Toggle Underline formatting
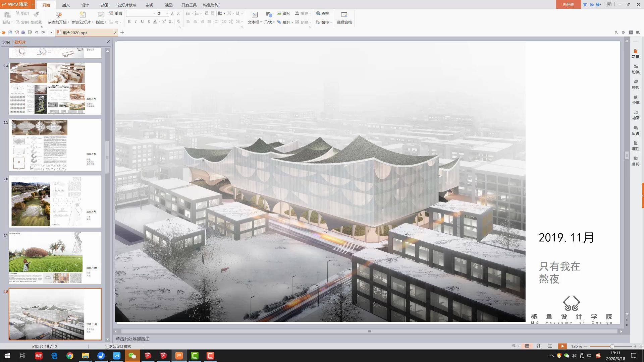The width and height of the screenshot is (644, 362). (142, 22)
